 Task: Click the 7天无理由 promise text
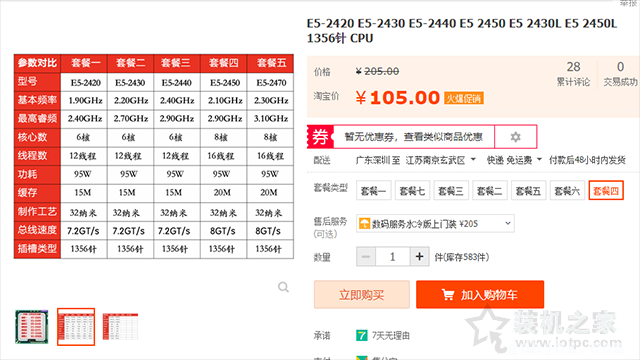pyautogui.click(x=391, y=336)
